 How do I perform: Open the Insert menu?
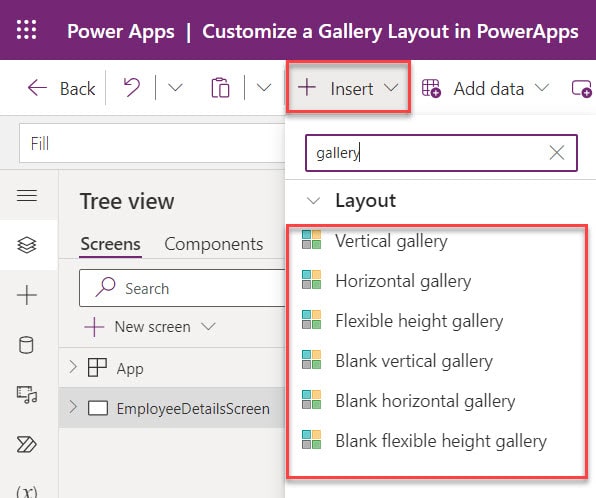pyautogui.click(x=348, y=88)
